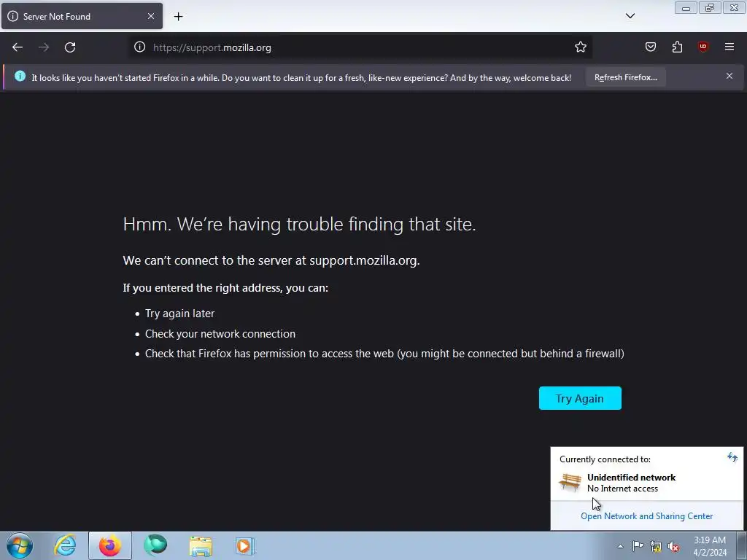Image resolution: width=747 pixels, height=560 pixels.
Task: Click 'Check your network connection' text
Action: click(220, 334)
